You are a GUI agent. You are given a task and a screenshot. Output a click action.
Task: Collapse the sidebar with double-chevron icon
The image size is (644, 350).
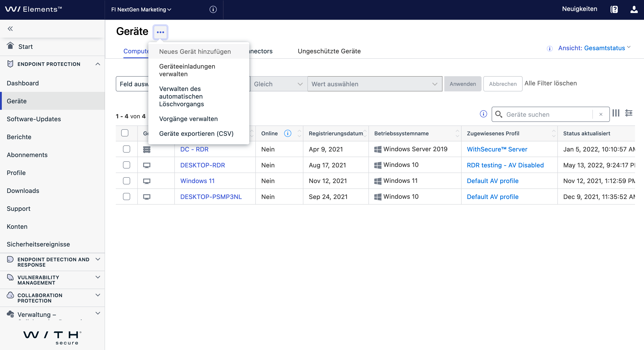(10, 29)
